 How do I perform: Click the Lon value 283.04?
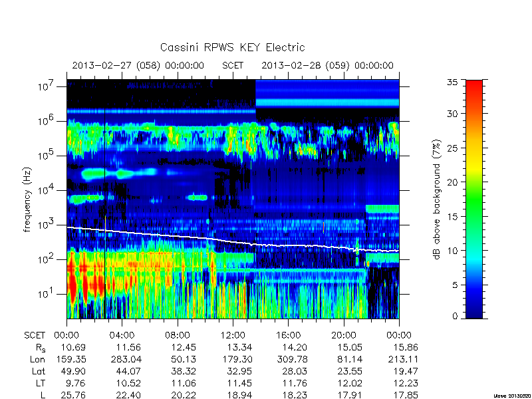126,359
